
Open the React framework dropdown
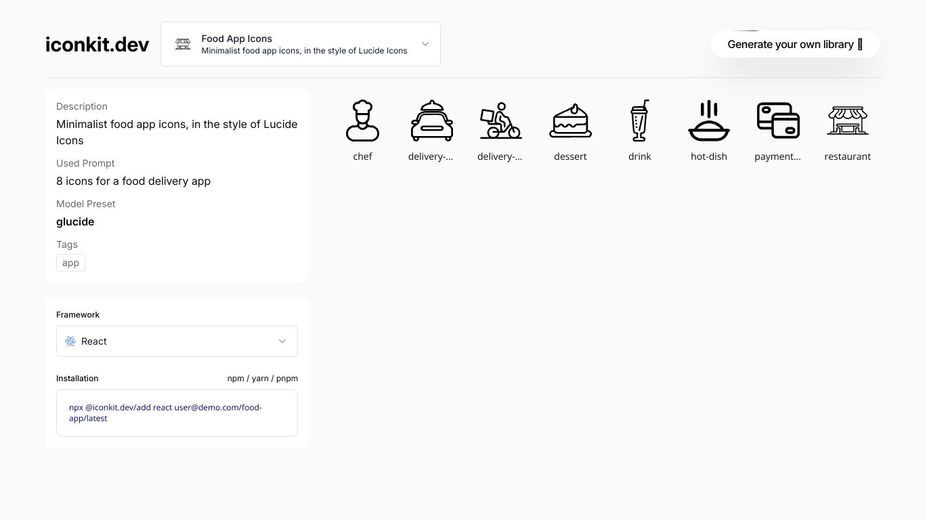click(177, 341)
